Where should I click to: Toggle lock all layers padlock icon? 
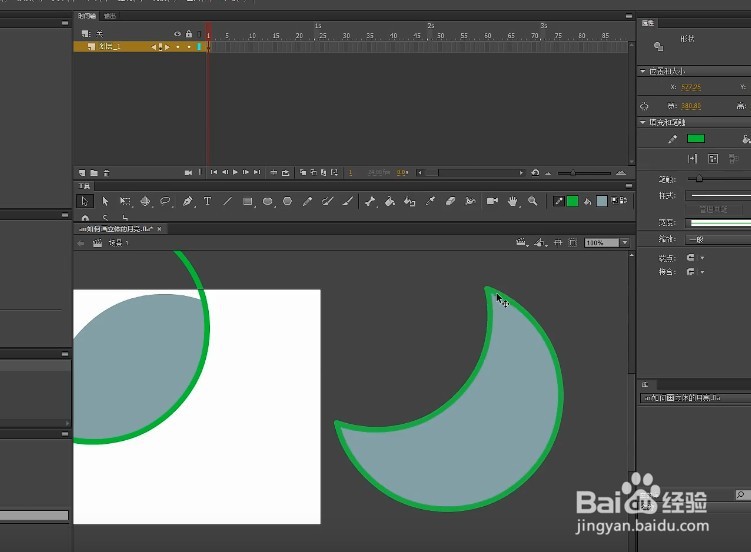tap(189, 34)
